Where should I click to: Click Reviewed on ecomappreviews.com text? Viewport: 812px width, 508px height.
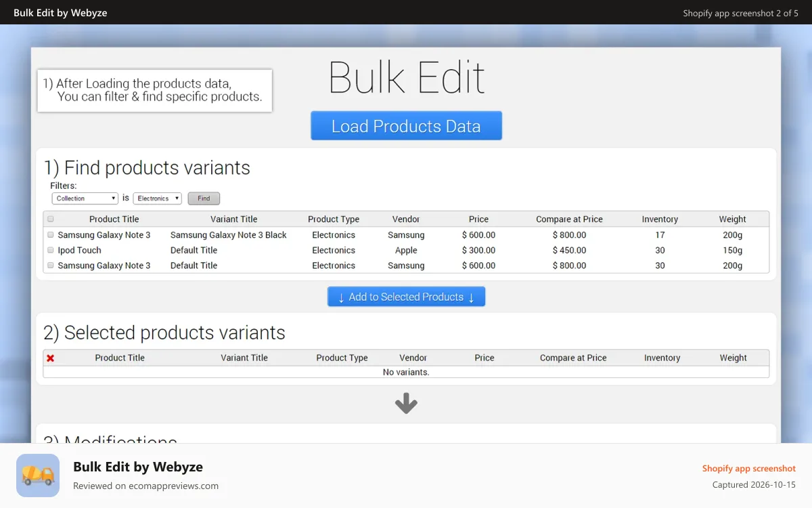(145, 486)
